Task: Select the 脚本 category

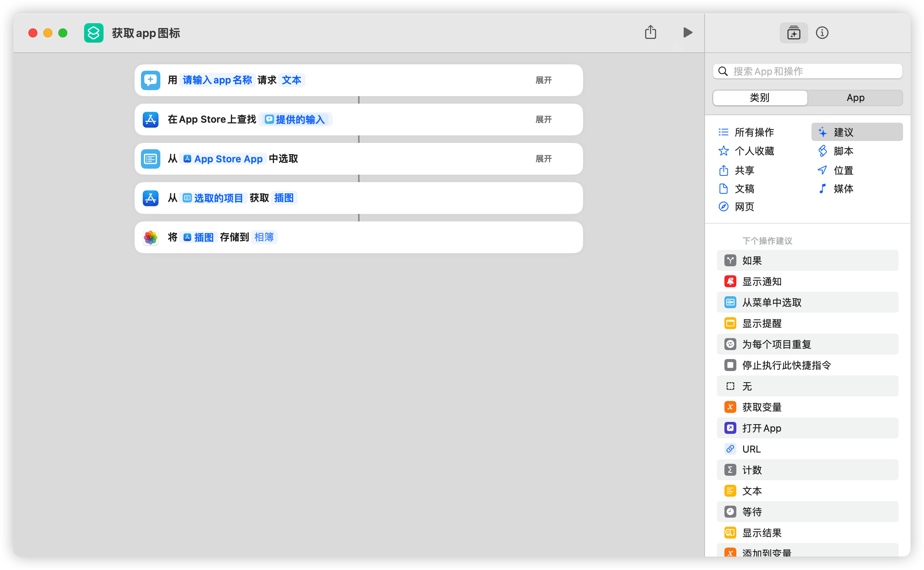Action: pos(835,151)
